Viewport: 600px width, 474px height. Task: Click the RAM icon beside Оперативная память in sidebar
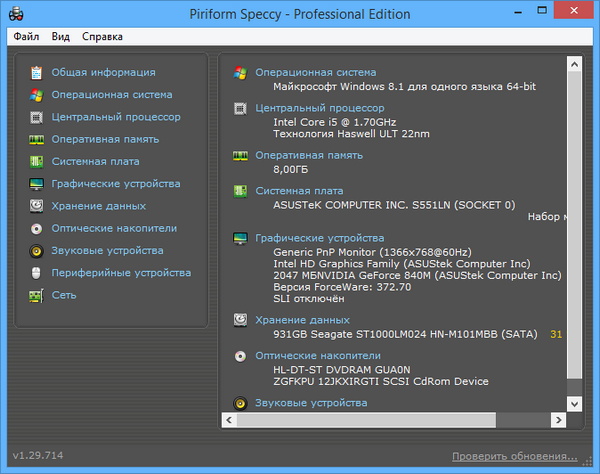[36, 139]
